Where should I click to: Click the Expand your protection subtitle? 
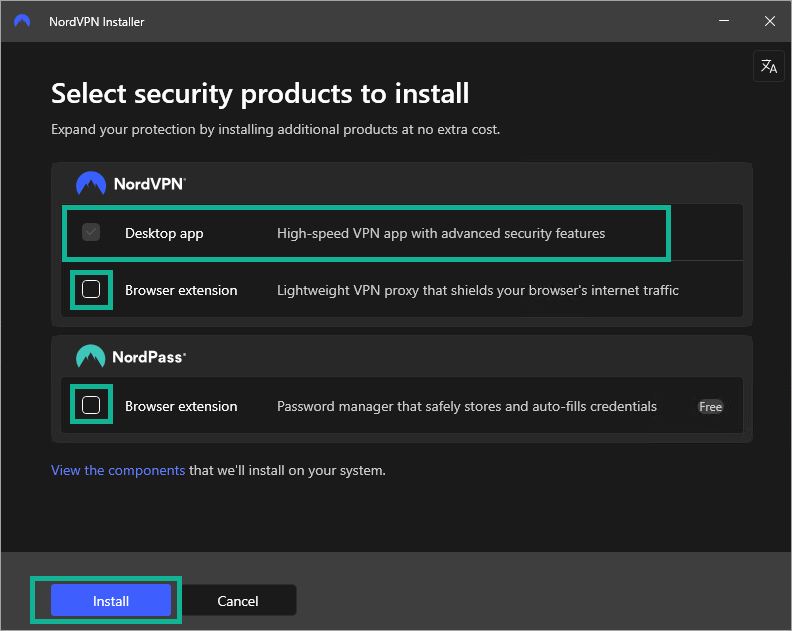275,130
